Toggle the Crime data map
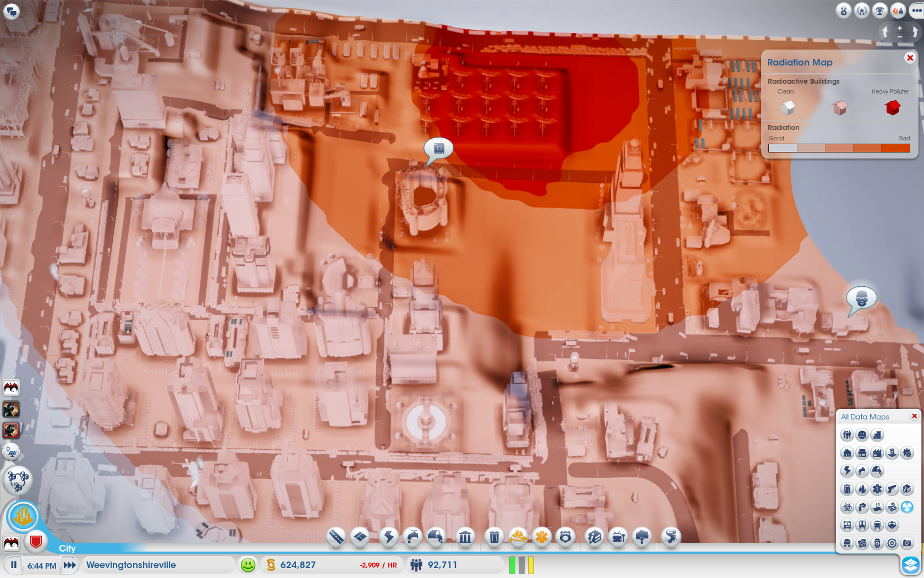The width and height of the screenshot is (924, 578). [892, 489]
